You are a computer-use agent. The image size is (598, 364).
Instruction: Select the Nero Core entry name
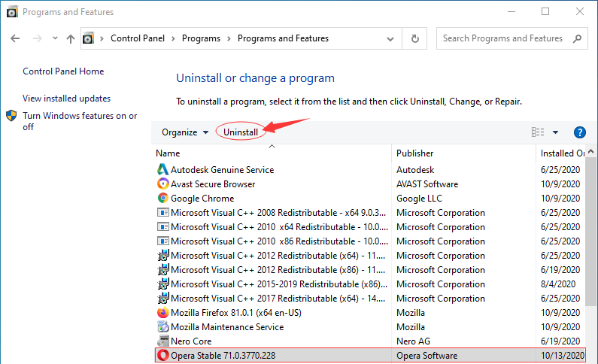pyautogui.click(x=191, y=341)
